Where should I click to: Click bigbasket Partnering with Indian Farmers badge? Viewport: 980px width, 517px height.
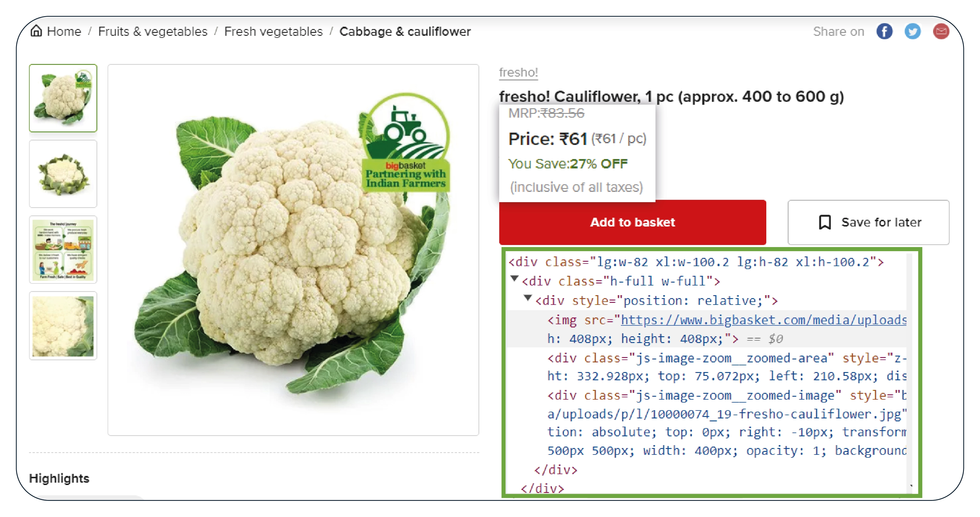pos(405,142)
